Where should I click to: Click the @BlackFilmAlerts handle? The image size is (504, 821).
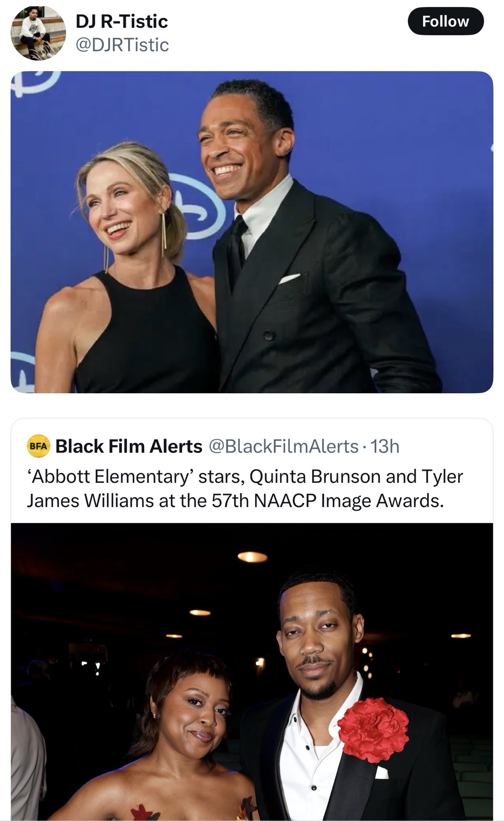(284, 446)
